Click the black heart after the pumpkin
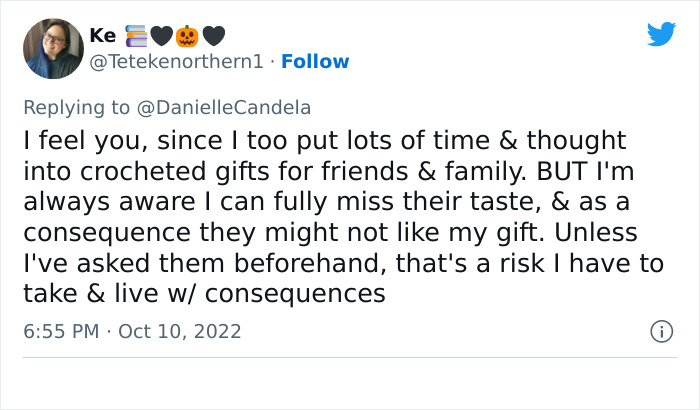This screenshot has height=410, width=700. (213, 36)
